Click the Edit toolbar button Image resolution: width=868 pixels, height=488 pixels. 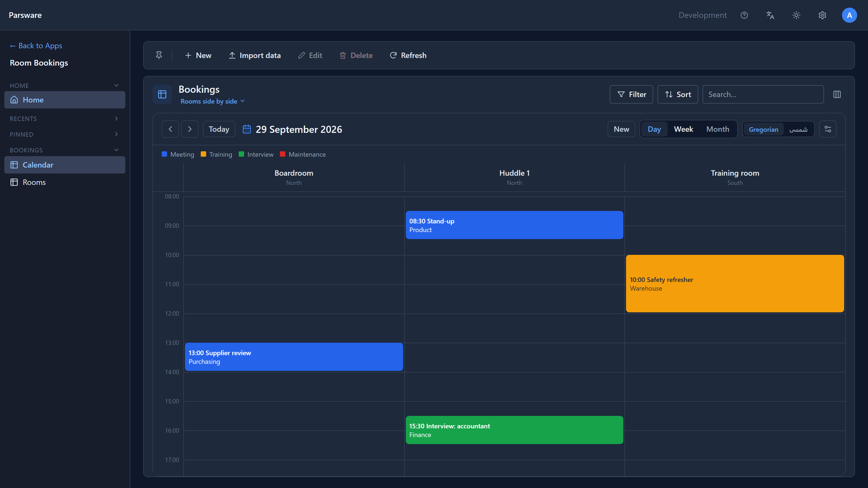[310, 55]
